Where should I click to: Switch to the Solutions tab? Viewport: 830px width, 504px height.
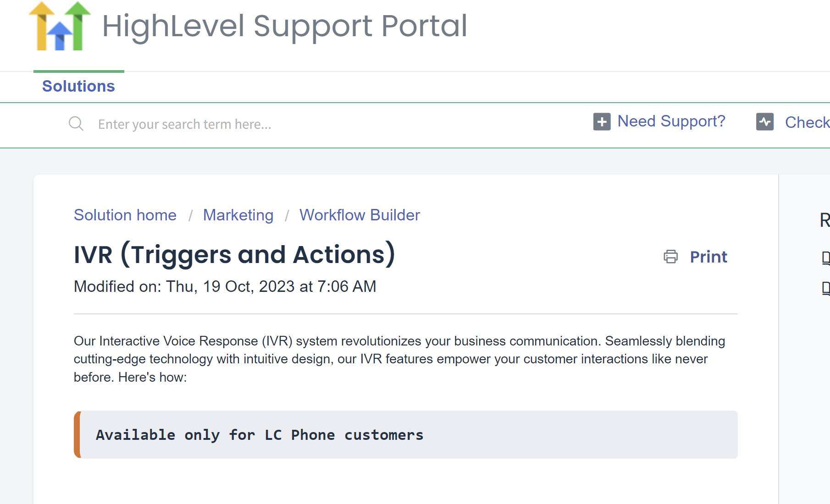coord(78,86)
